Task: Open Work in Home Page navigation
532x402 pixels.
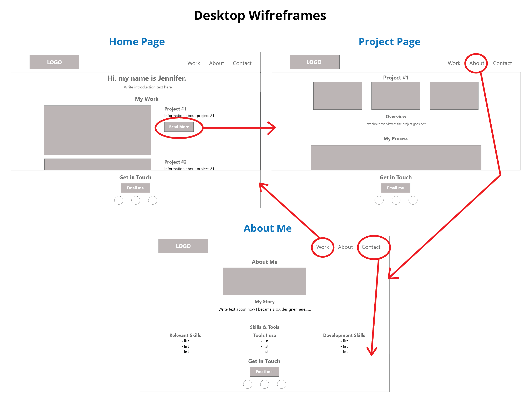Action: tap(194, 63)
